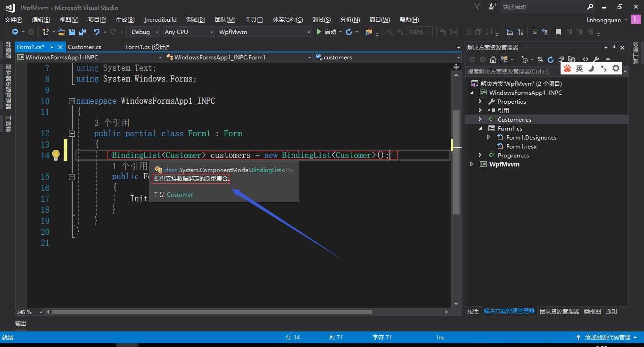The image size is (644, 347).
Task: Open the Incredibuild menu
Action: point(160,19)
